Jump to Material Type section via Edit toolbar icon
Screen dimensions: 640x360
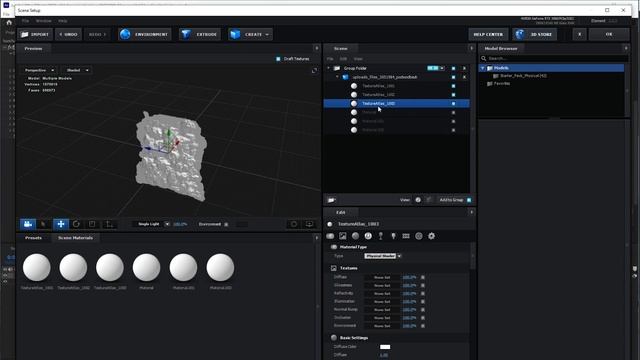pos(330,236)
